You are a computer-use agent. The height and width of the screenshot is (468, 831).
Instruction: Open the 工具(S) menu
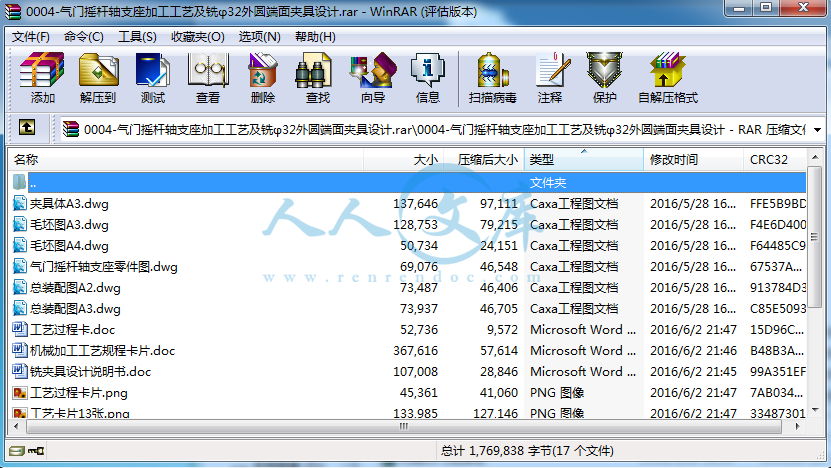pos(137,37)
